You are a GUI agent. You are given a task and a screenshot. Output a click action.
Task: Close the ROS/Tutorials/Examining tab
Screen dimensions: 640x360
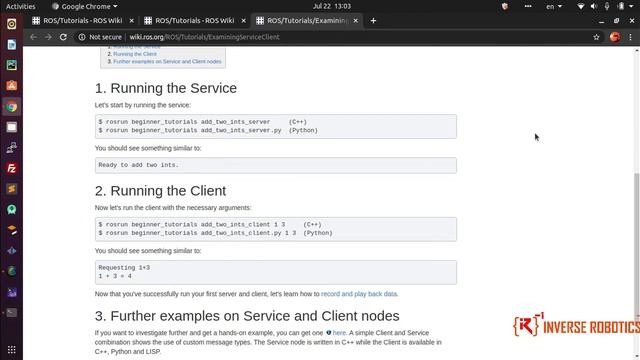[x=356, y=21]
